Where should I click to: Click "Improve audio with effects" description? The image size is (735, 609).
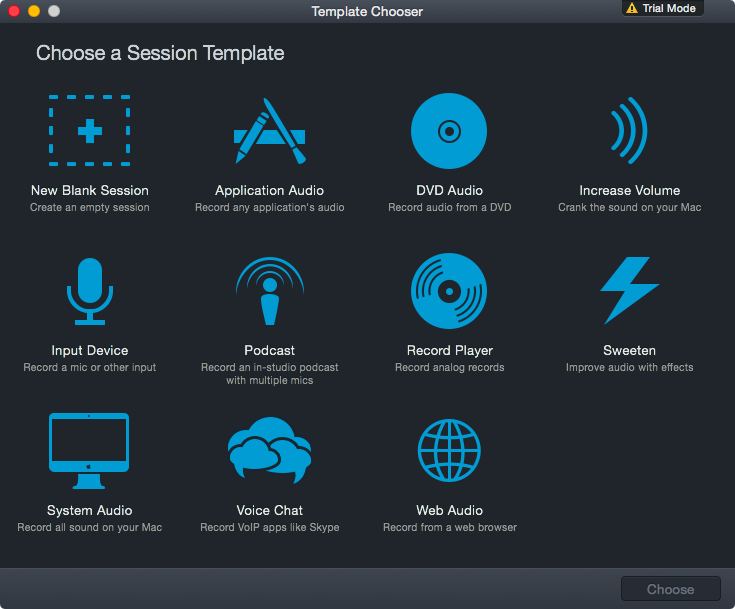coord(630,367)
